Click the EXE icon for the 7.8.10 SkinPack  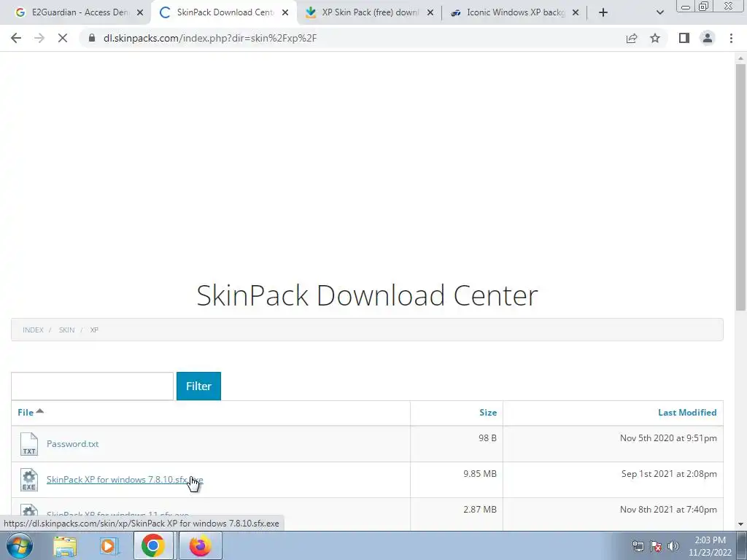(29, 480)
